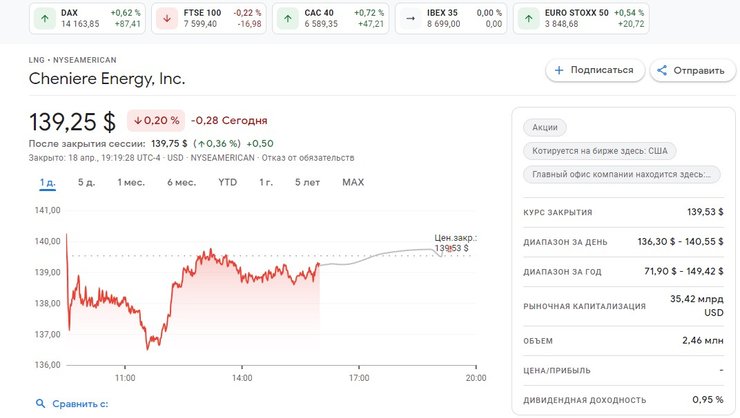Click the IBEX 35 flat-arrow icon
The height and width of the screenshot is (418, 740).
[x=409, y=17]
